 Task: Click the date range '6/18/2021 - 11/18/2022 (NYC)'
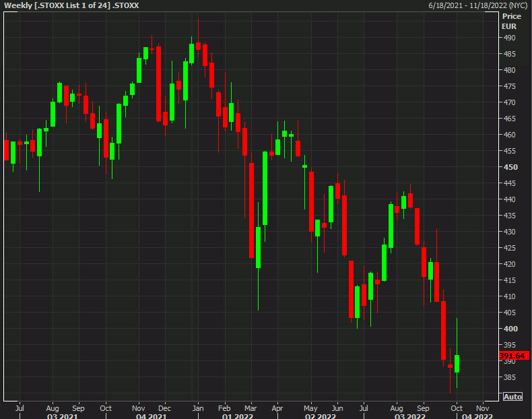click(x=478, y=5)
